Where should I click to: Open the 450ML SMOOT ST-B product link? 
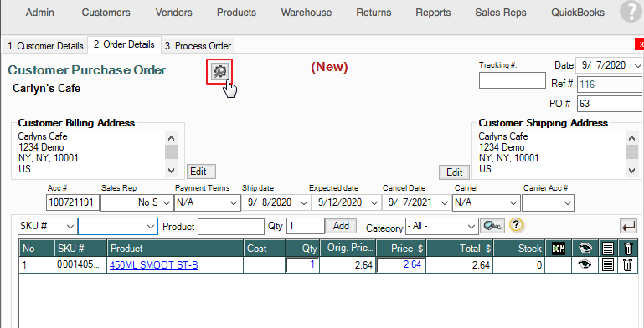coord(154,265)
